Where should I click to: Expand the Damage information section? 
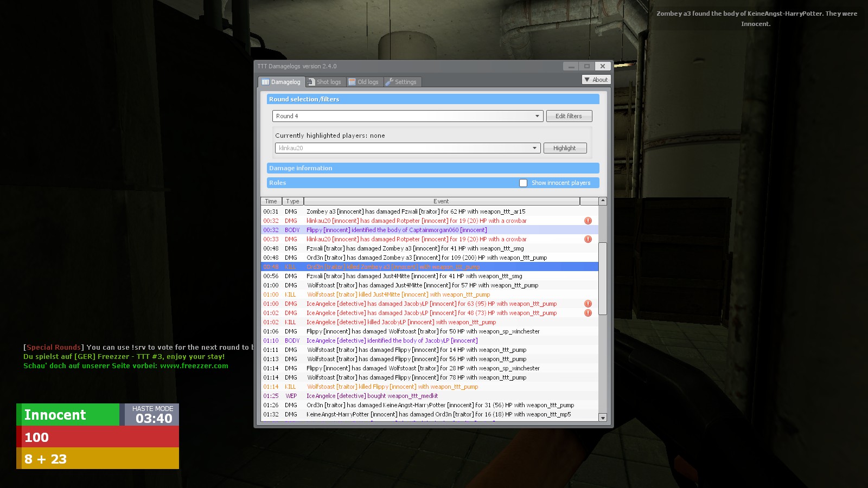coord(432,168)
